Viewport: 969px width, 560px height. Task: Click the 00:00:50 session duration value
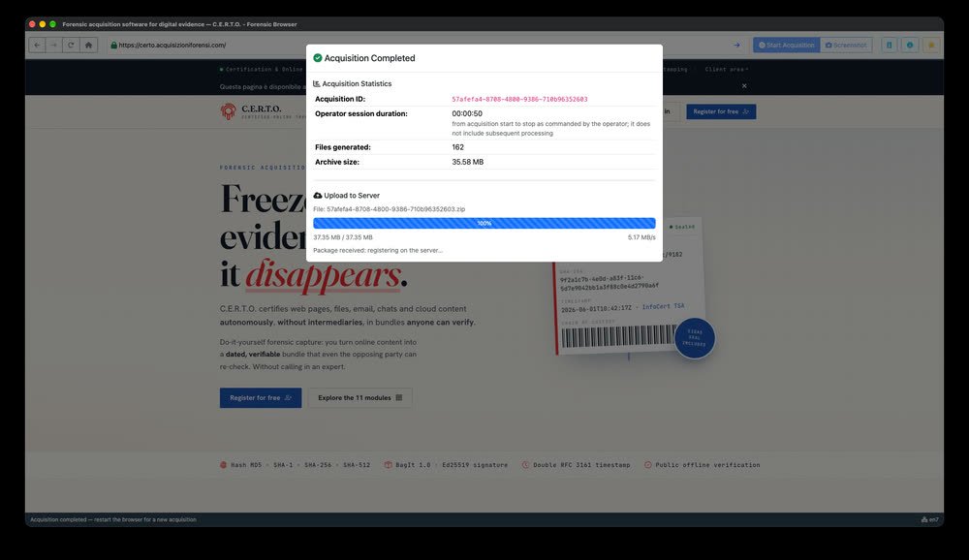pyautogui.click(x=467, y=113)
